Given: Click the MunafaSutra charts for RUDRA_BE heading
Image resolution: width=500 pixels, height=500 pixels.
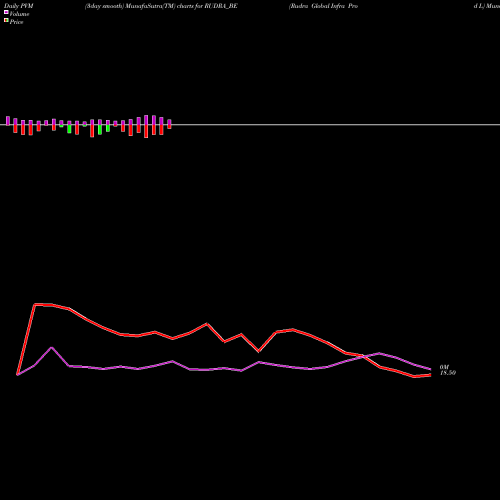Looking at the screenshot, I should click(161, 6).
